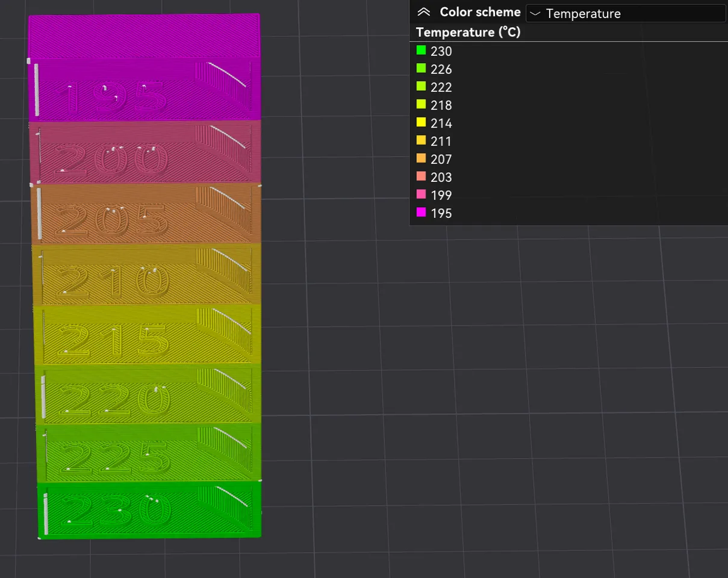Select the bright green 230 color swatch
Image resolution: width=728 pixels, height=578 pixels.
[x=421, y=51]
